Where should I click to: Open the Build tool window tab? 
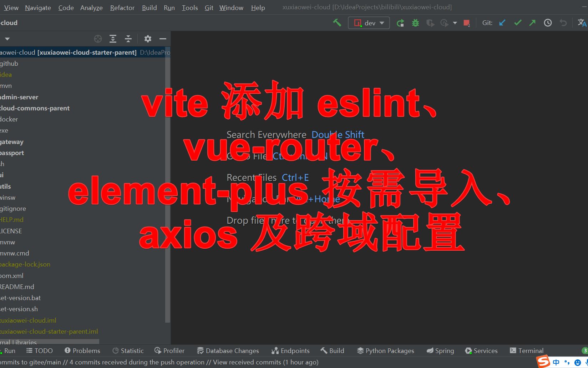(x=332, y=351)
